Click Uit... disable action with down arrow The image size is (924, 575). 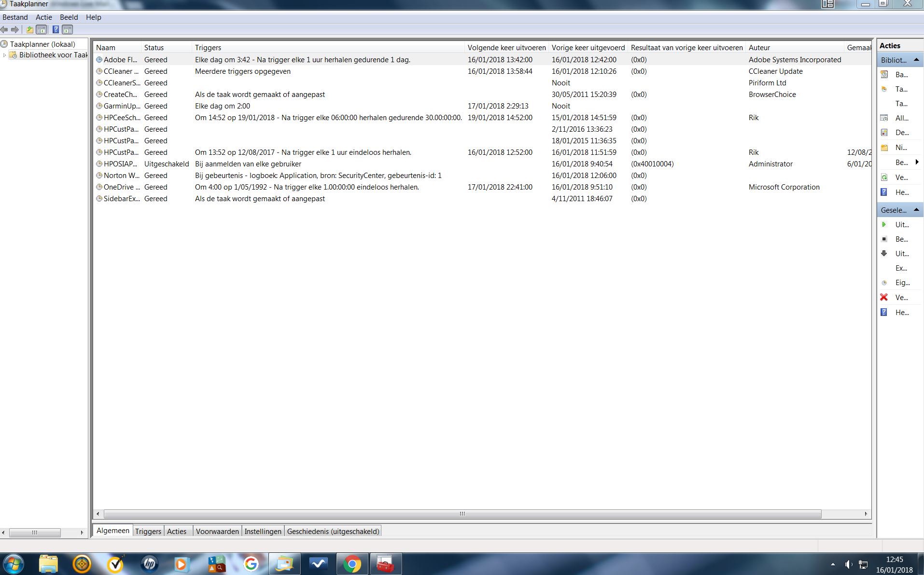point(901,254)
